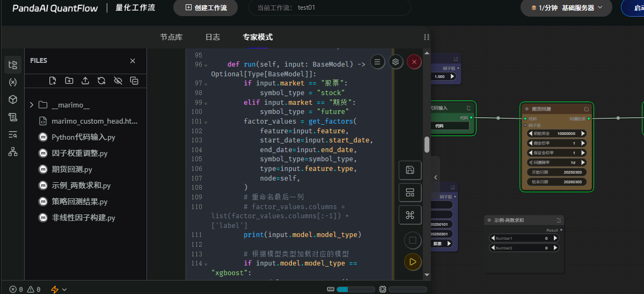Click the 开始日期 20250303 field
This screenshot has height=294, width=644.
coord(557,172)
